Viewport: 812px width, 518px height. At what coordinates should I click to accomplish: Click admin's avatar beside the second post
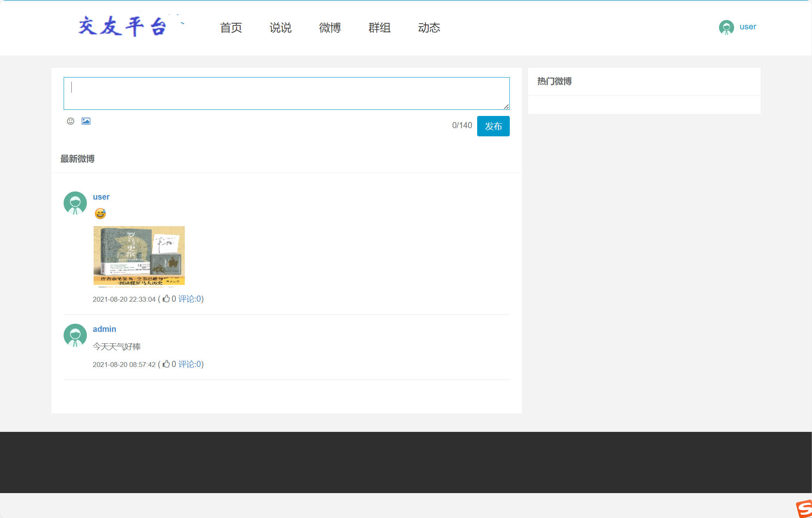click(x=75, y=335)
